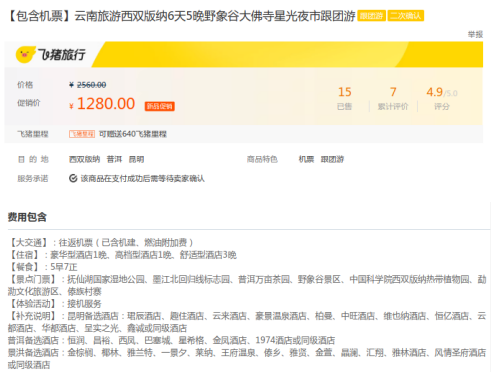The height and width of the screenshot is (372, 493).
Task: Select destination 普洱
Action: point(114,159)
